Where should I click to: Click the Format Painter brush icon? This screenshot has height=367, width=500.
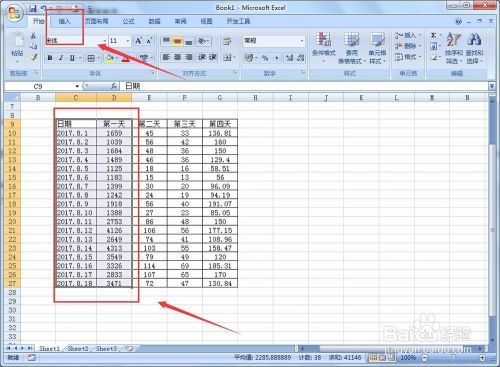(34, 57)
